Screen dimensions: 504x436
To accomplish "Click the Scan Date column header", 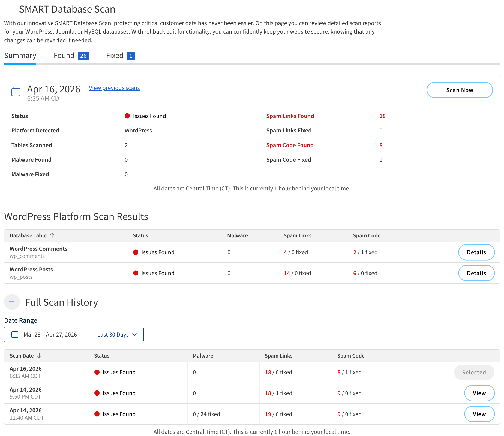I will point(22,356).
